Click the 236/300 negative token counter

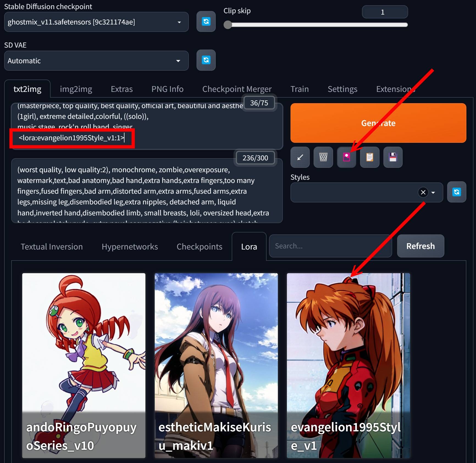tap(255, 158)
